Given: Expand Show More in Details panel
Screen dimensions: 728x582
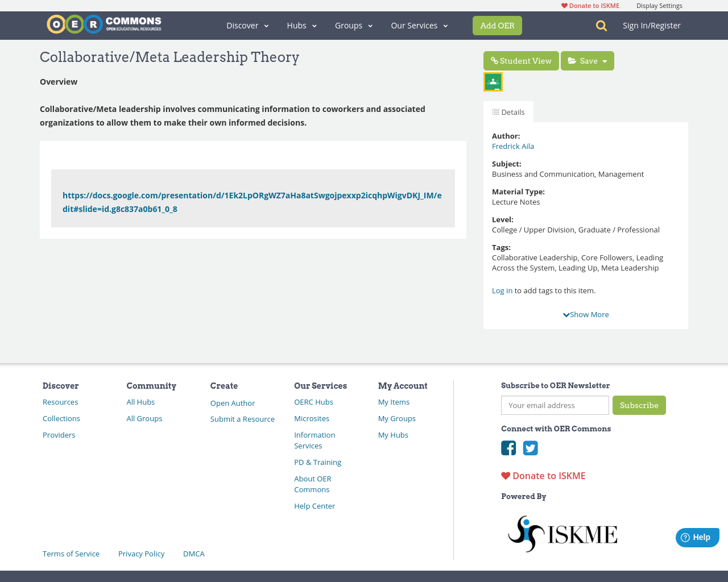Looking at the screenshot, I should 585,314.
